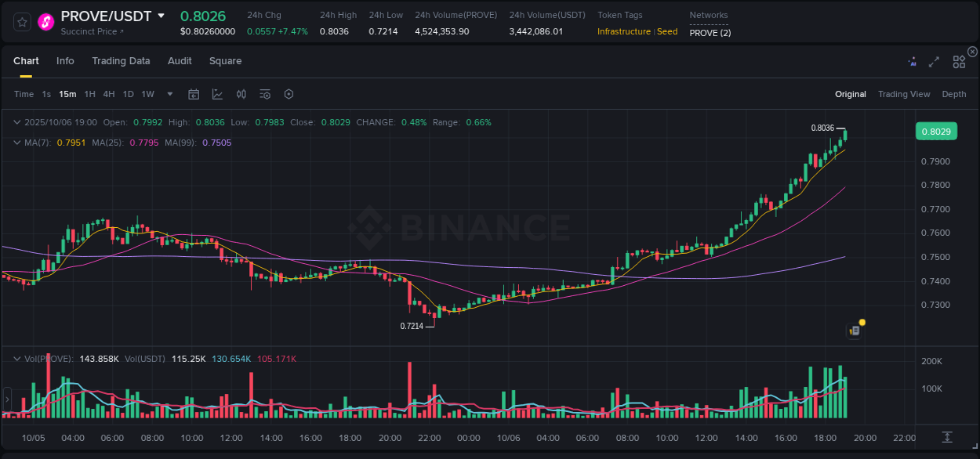Open the date range calendar picker

tap(194, 94)
